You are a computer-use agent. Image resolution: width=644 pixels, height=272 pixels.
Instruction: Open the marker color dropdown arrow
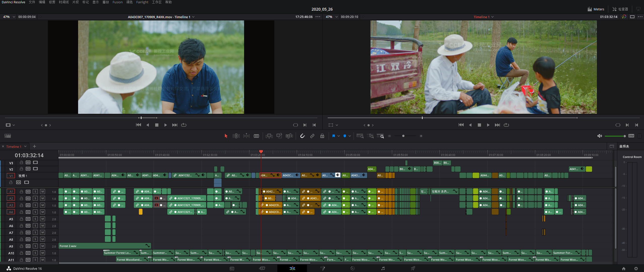350,136
